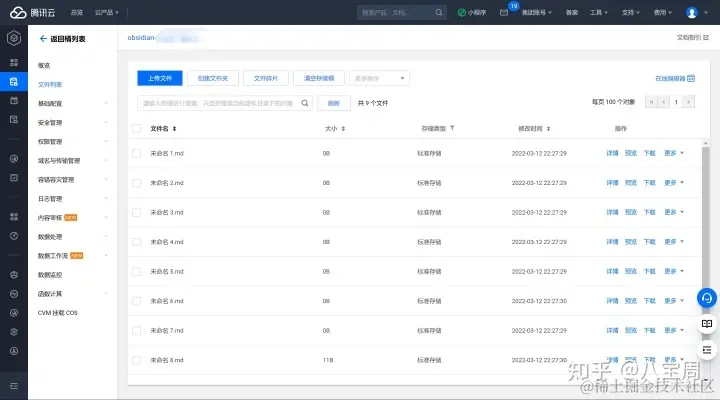Go to first page in pagination
The width and height of the screenshot is (720, 400).
pyautogui.click(x=651, y=102)
